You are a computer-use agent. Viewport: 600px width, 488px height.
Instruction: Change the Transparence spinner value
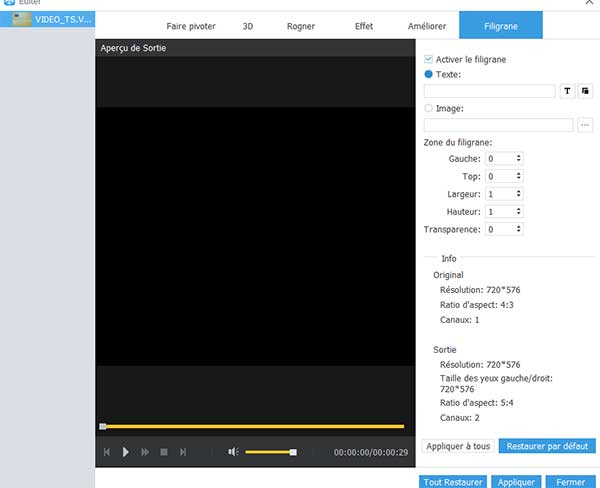coord(518,229)
